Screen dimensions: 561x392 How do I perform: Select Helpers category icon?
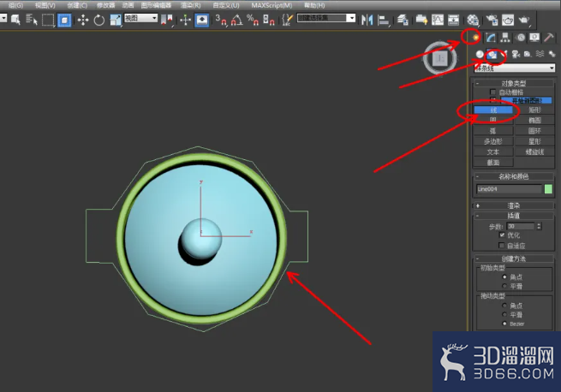528,55
